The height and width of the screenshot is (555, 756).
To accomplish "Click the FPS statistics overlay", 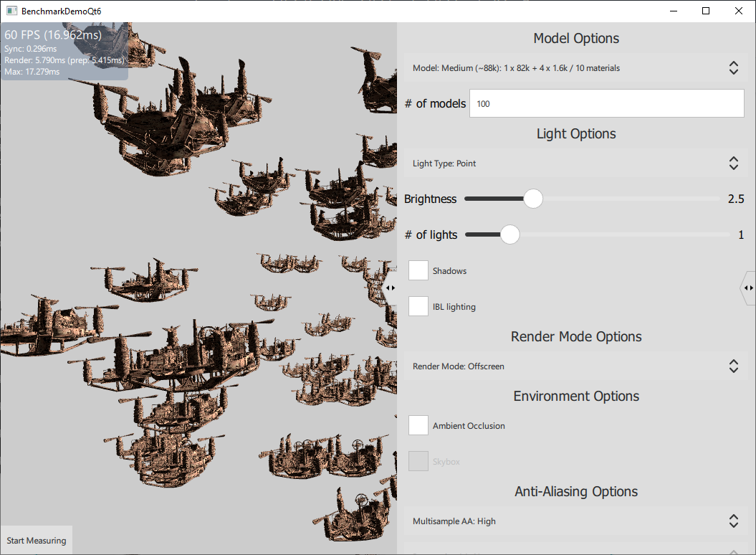I will click(64, 52).
